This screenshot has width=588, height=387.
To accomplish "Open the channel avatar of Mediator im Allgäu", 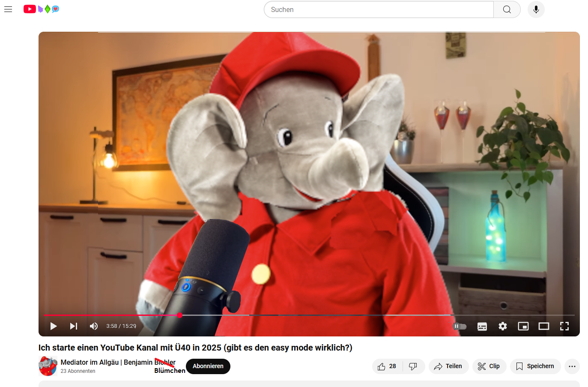I will click(x=48, y=366).
